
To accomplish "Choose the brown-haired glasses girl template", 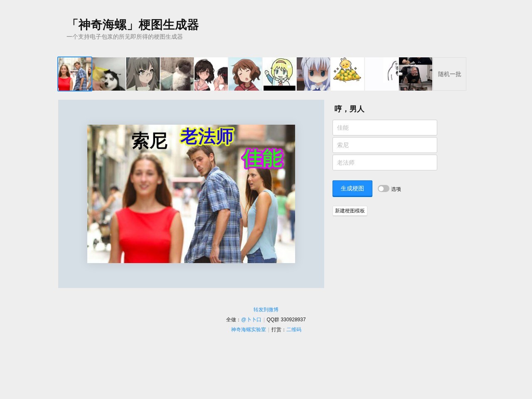I will [143, 74].
